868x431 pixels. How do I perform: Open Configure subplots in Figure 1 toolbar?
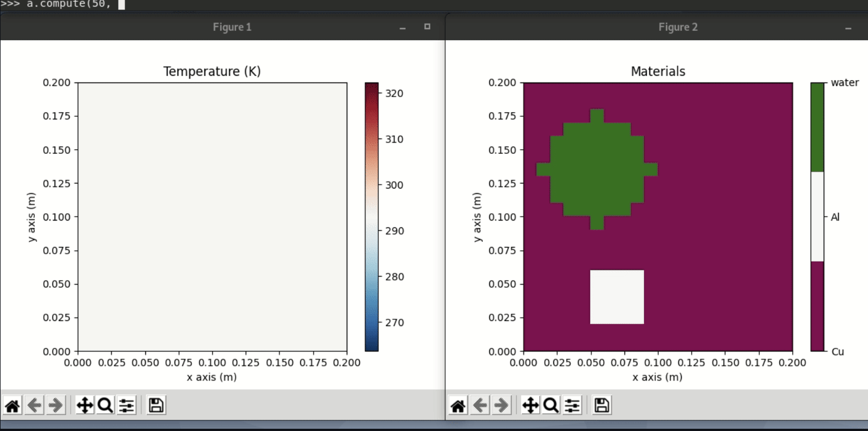(x=127, y=405)
